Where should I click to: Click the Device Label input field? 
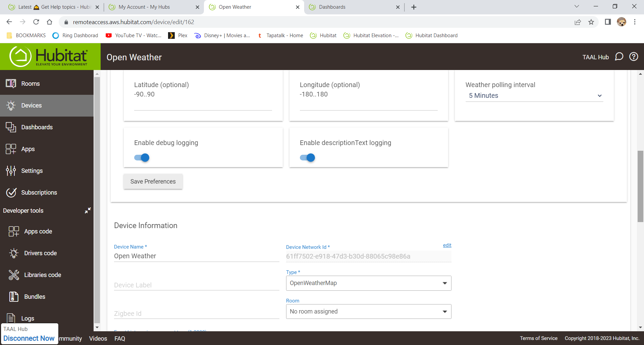pos(196,285)
